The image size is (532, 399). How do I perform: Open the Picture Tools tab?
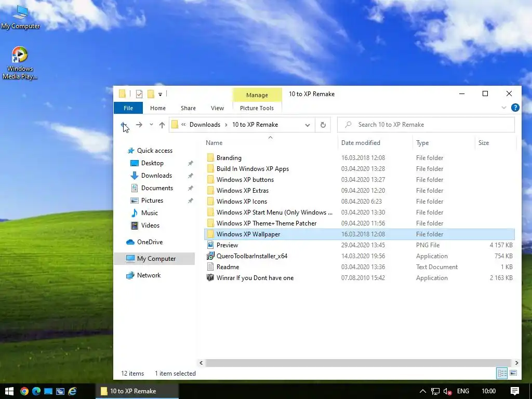[257, 108]
